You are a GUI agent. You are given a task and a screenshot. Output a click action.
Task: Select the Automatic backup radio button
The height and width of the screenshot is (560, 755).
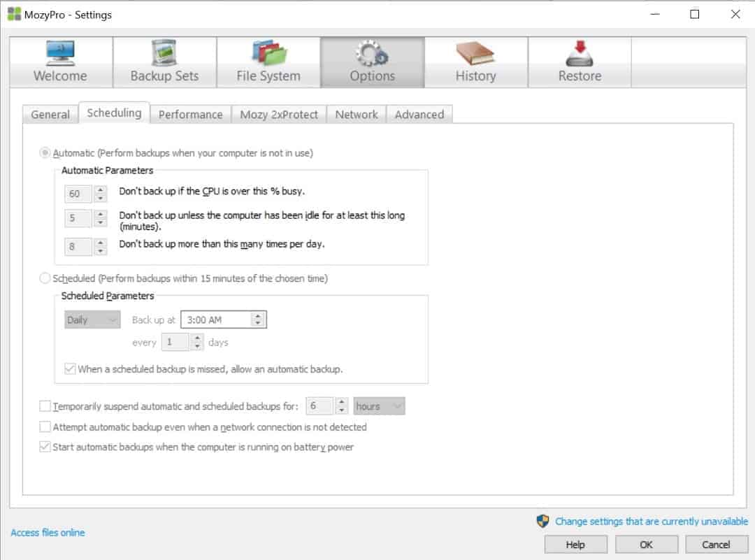coord(45,152)
